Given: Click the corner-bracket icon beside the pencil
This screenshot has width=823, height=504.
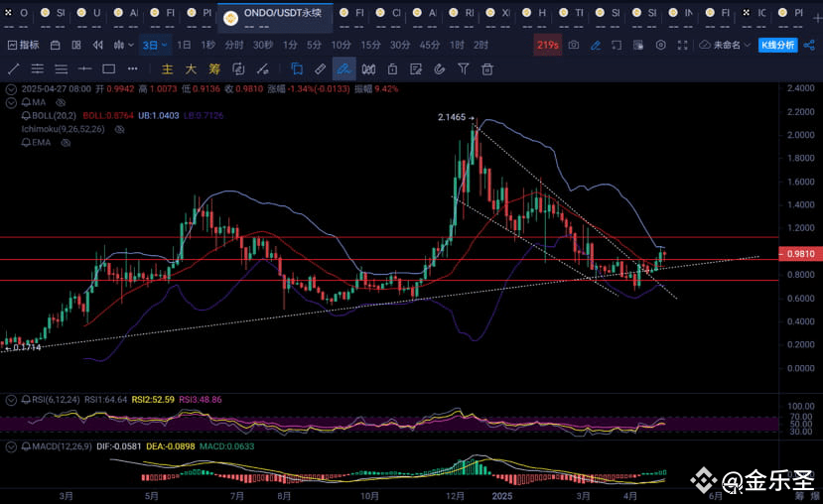Looking at the screenshot, I should pos(617,46).
